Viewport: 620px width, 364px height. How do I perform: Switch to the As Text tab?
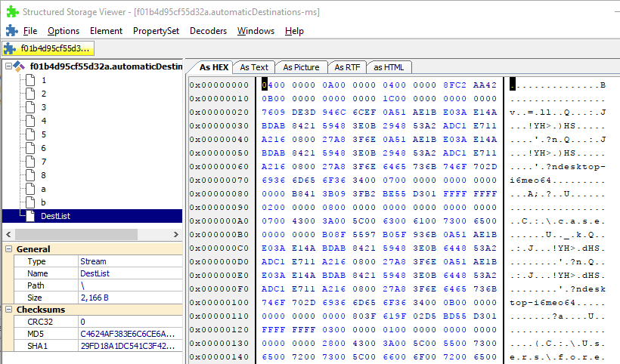[254, 67]
